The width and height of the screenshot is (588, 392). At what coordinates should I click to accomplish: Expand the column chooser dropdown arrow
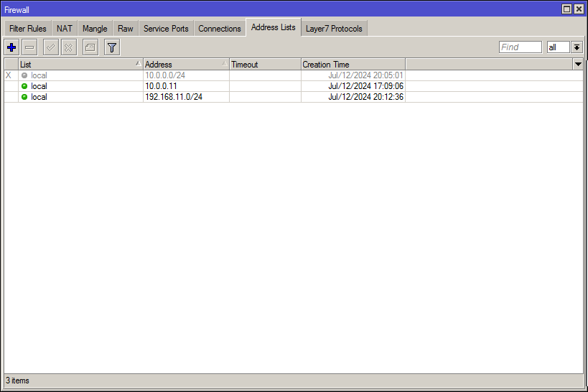578,65
